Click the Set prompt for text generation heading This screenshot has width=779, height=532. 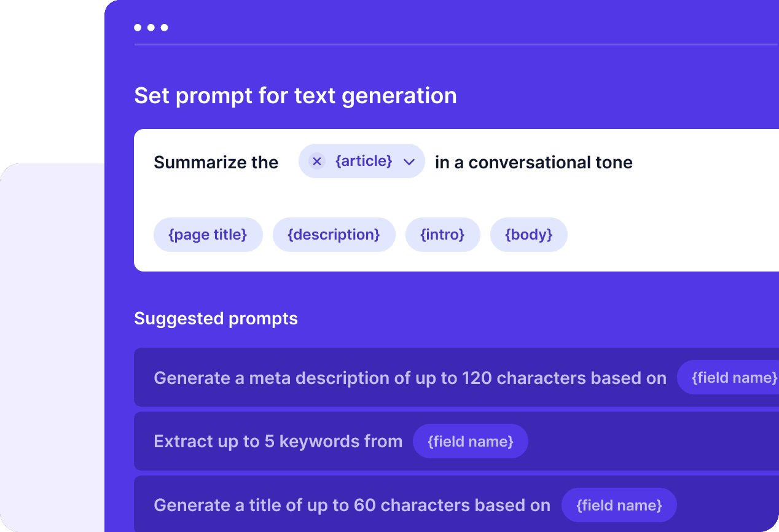(296, 96)
